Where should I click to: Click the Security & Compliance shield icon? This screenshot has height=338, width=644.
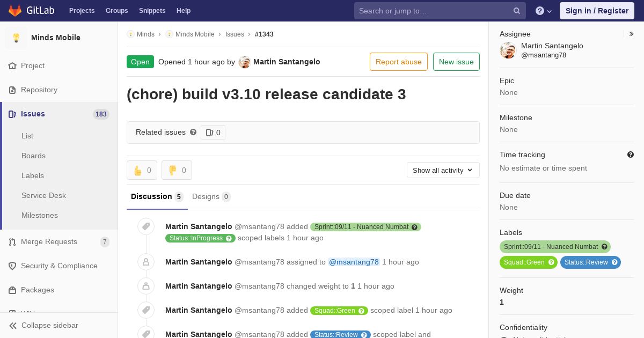(x=12, y=266)
